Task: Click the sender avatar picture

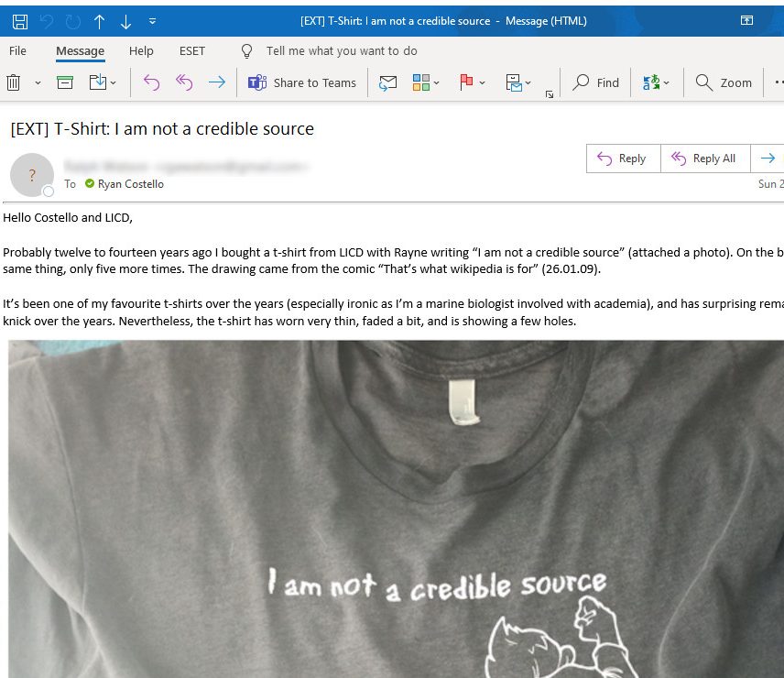Action: [x=32, y=174]
